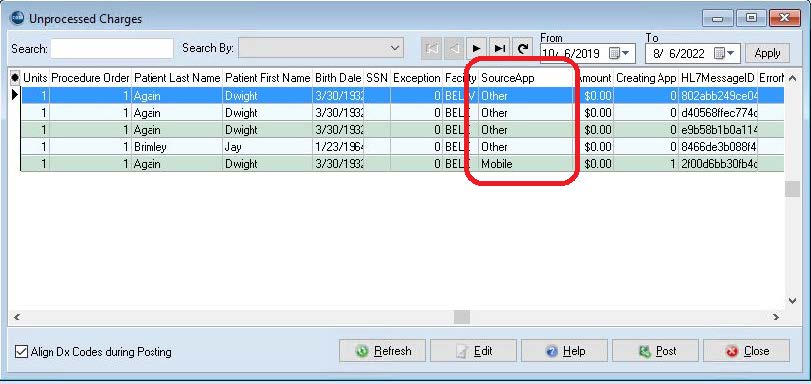This screenshot has height=384, width=811.
Task: Click HL7 ID starting 802abb249ce0
Action: coord(717,96)
